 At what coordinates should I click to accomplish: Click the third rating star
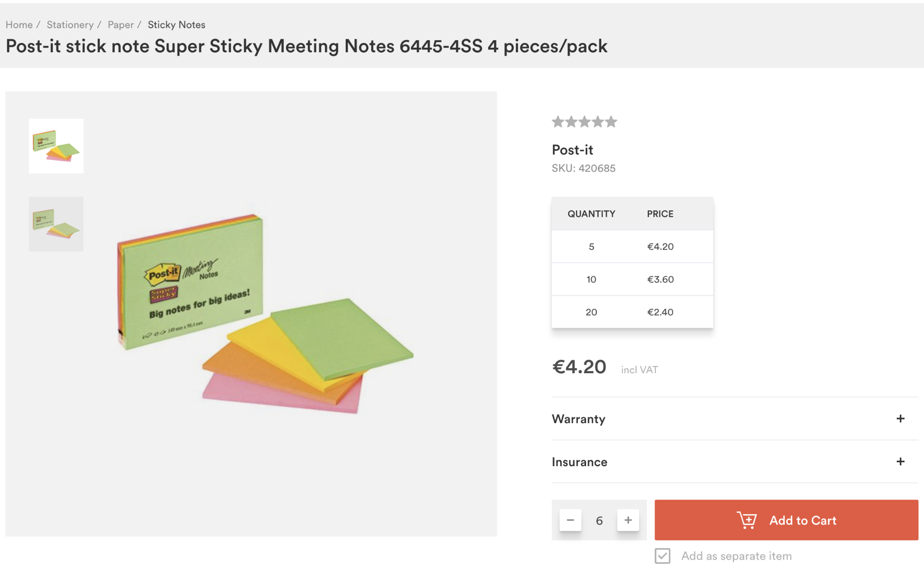point(585,122)
